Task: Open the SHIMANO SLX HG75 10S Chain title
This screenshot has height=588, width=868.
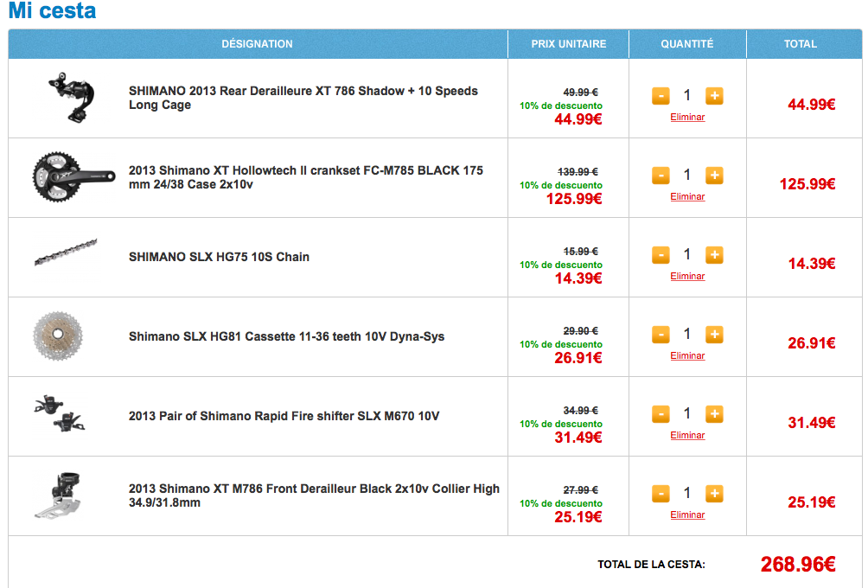Action: pyautogui.click(x=220, y=257)
